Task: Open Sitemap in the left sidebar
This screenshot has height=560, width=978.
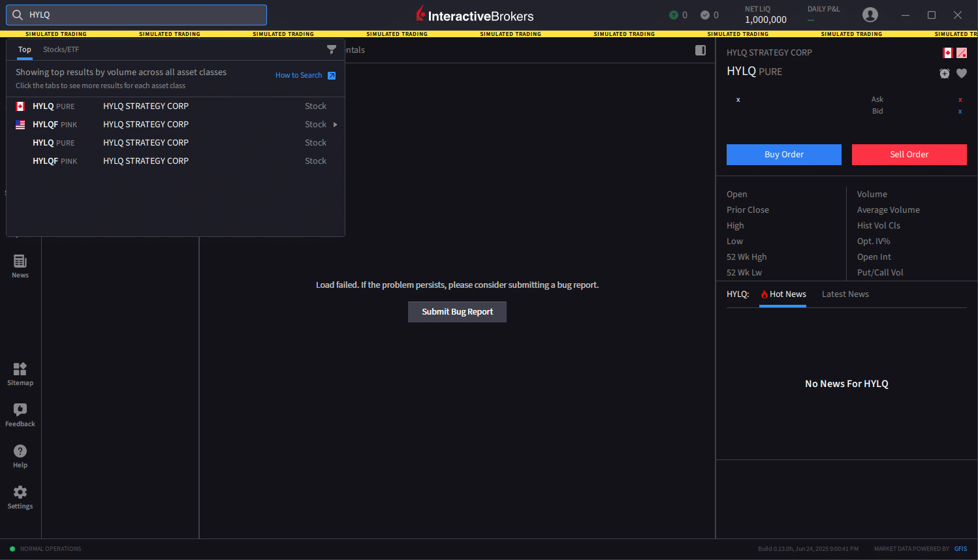Action: coord(20,374)
